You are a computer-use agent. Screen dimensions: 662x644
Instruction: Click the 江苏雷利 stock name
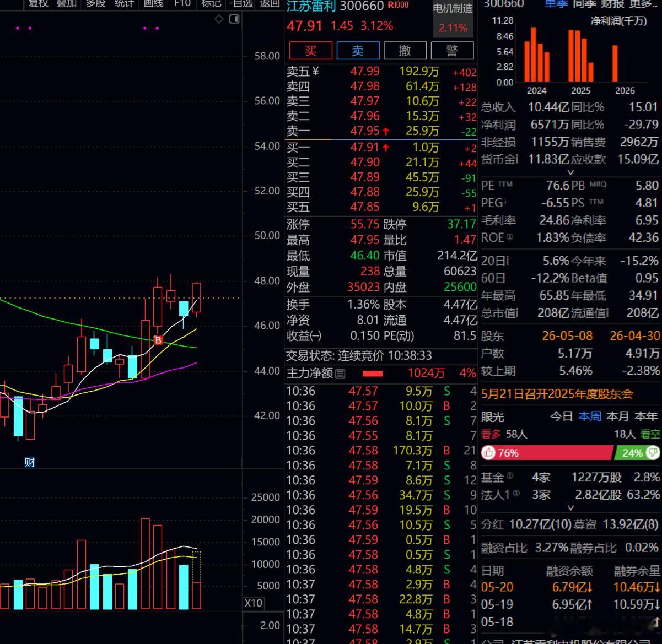(x=311, y=6)
